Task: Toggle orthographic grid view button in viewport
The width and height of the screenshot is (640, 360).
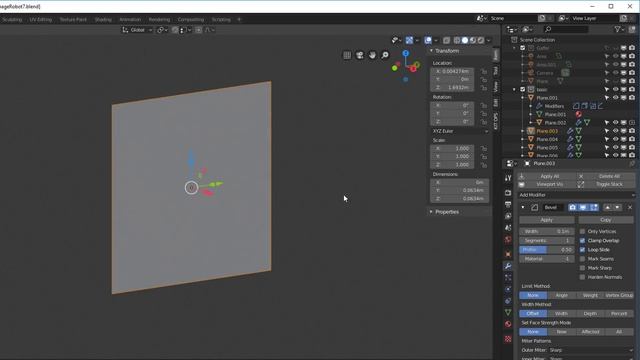Action: (x=347, y=55)
